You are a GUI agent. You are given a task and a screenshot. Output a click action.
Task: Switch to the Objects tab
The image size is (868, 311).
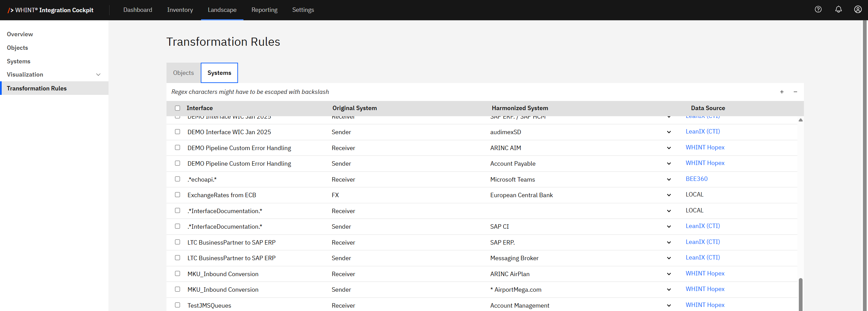tap(183, 73)
